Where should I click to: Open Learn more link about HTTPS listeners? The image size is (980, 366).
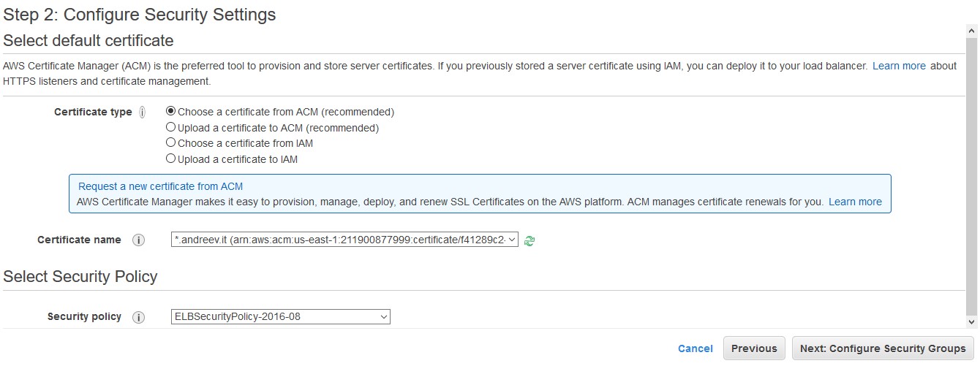tap(899, 66)
